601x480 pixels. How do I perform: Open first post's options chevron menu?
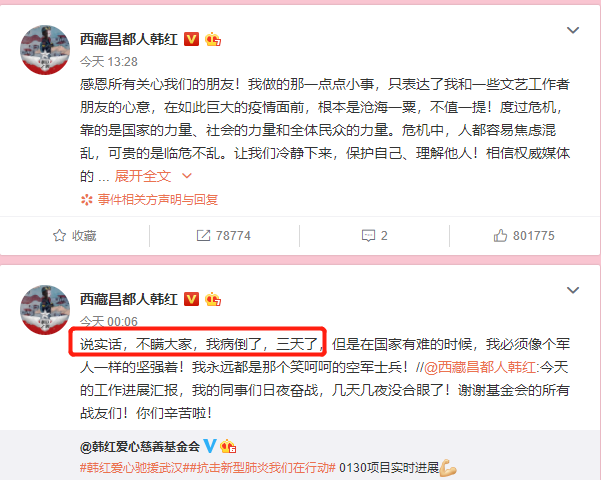tap(573, 30)
